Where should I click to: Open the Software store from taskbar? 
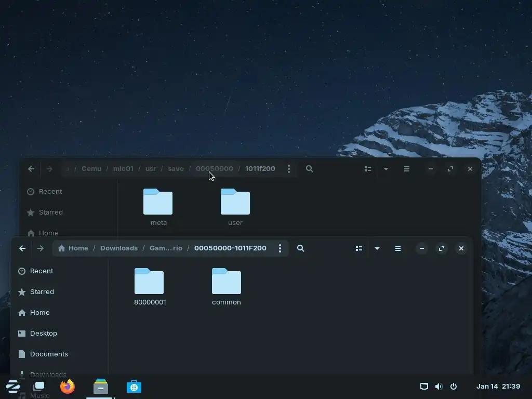pyautogui.click(x=134, y=387)
